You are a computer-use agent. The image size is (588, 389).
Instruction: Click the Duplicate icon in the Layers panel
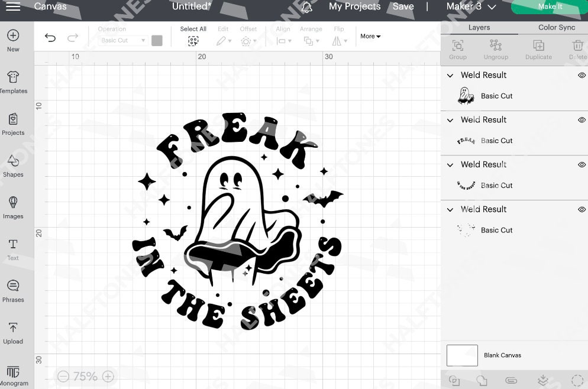(x=538, y=48)
